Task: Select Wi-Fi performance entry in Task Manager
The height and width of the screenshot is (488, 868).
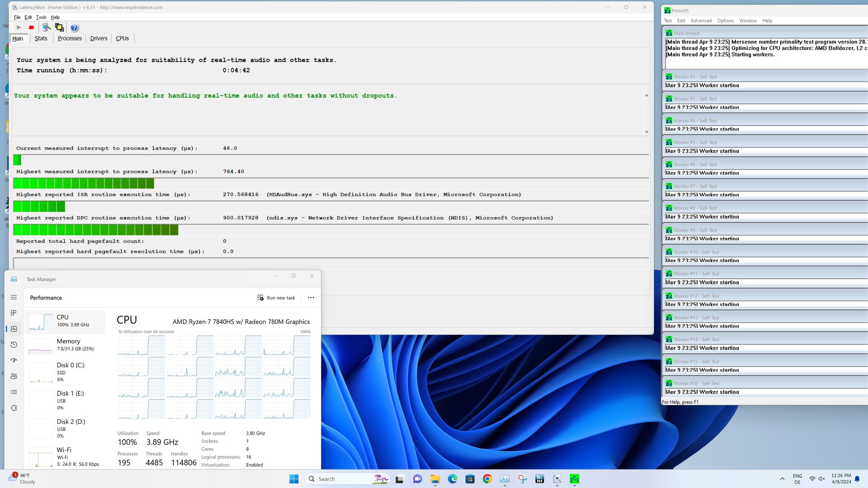Action: click(x=65, y=457)
